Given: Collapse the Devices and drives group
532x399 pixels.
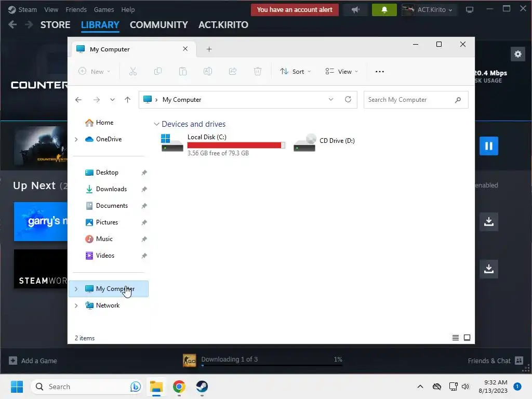Looking at the screenshot, I should click(x=156, y=124).
